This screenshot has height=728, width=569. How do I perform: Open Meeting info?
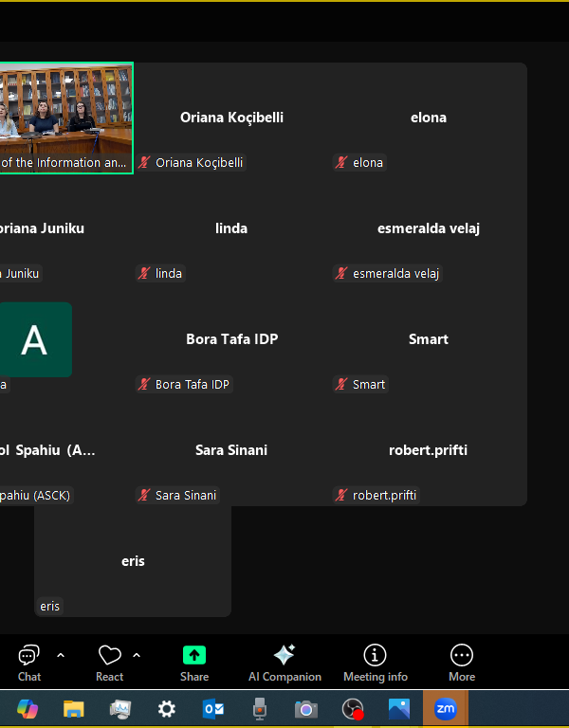click(376, 662)
